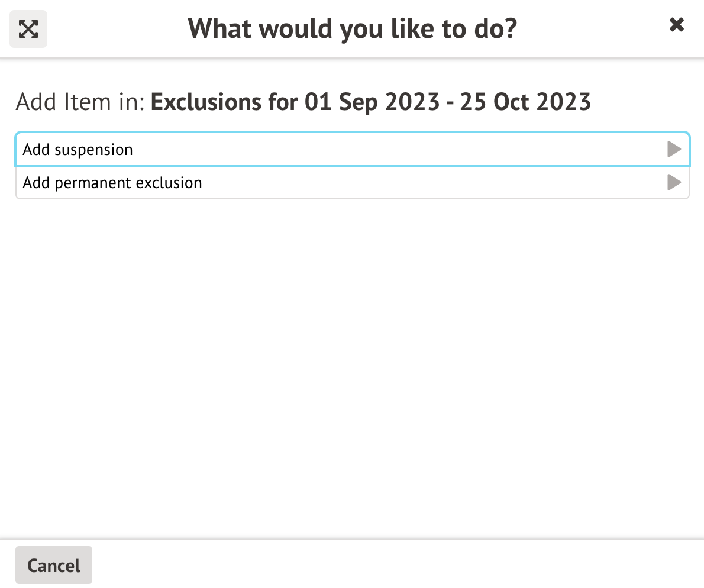Viewport: 704px width, 588px height.
Task: Click the arrow icon beside Add suspension
Action: pos(674,149)
